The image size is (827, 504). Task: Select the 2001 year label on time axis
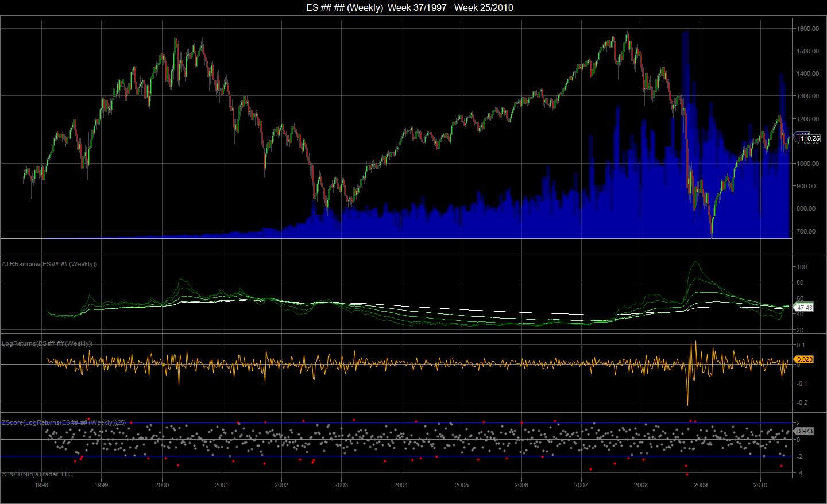coord(222,485)
